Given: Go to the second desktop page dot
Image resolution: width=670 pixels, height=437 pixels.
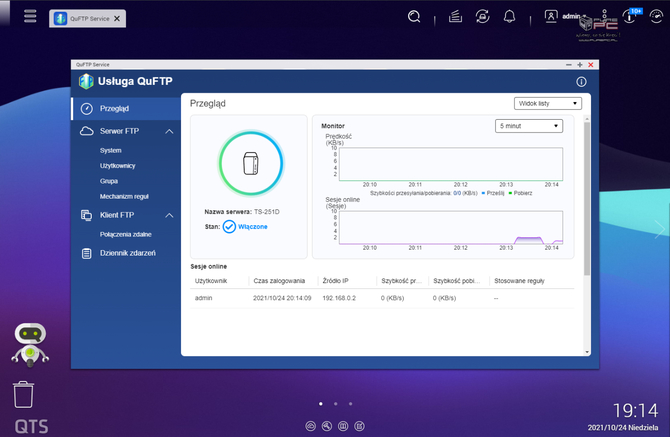Looking at the screenshot, I should point(335,404).
